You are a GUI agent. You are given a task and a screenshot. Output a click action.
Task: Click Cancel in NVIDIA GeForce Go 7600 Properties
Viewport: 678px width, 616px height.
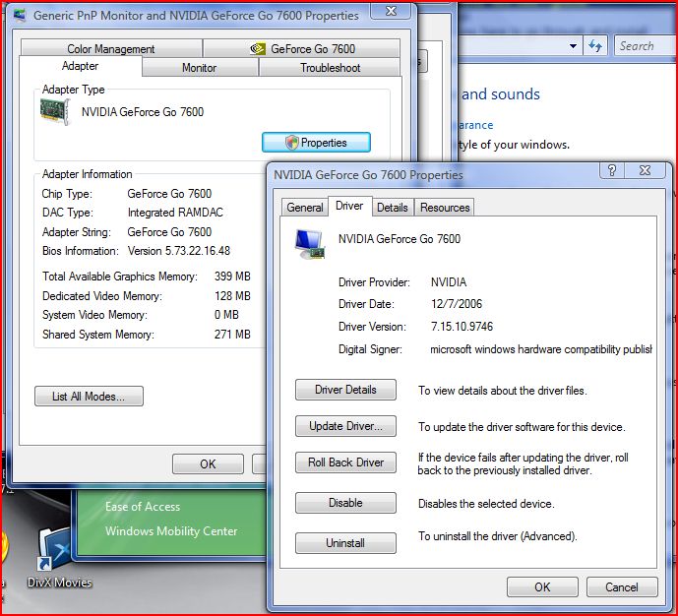[x=622, y=587]
